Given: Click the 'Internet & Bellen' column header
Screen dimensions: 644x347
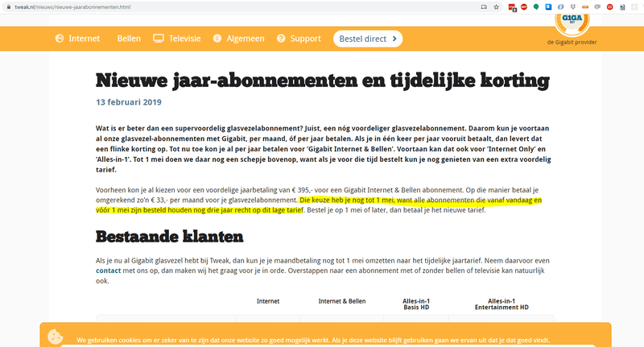Looking at the screenshot, I should tap(341, 301).
